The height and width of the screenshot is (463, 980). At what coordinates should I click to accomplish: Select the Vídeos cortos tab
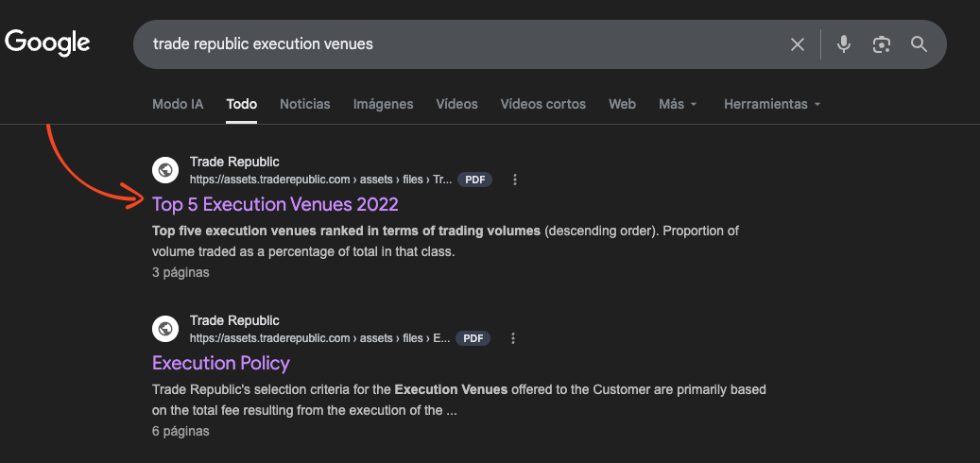click(542, 104)
